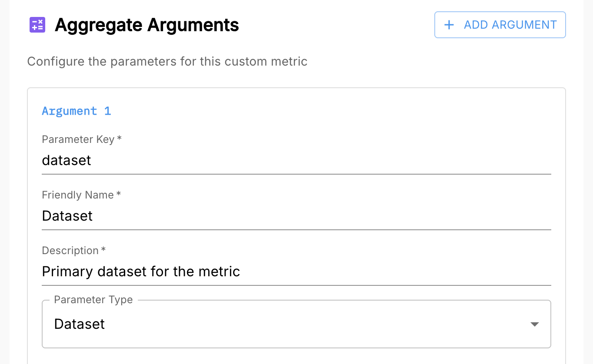Click the Parameter Type floating label
Viewport: 593px width, 364px height.
click(x=93, y=300)
